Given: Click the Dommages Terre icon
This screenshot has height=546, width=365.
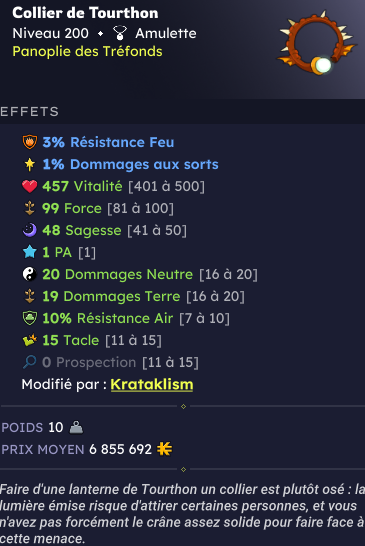Looking at the screenshot, I should [30, 296].
